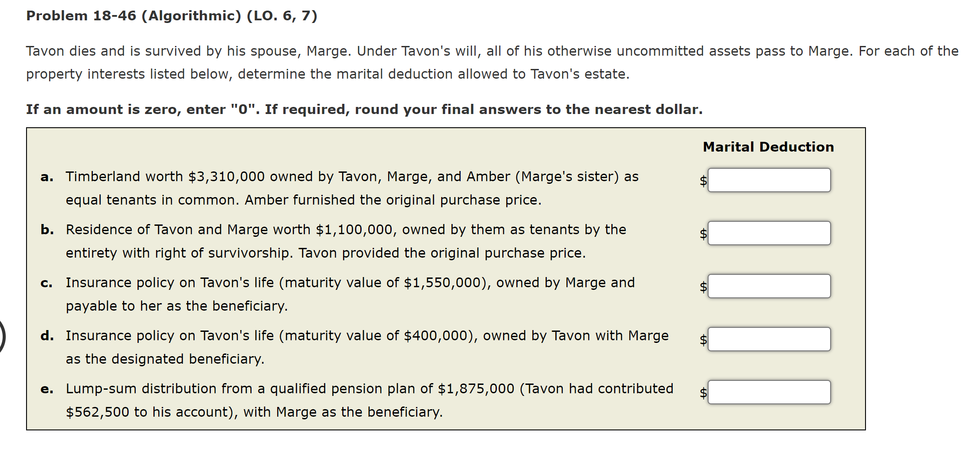Select the dollar sign next to item a's field
This screenshot has width=980, height=456.
tap(704, 181)
